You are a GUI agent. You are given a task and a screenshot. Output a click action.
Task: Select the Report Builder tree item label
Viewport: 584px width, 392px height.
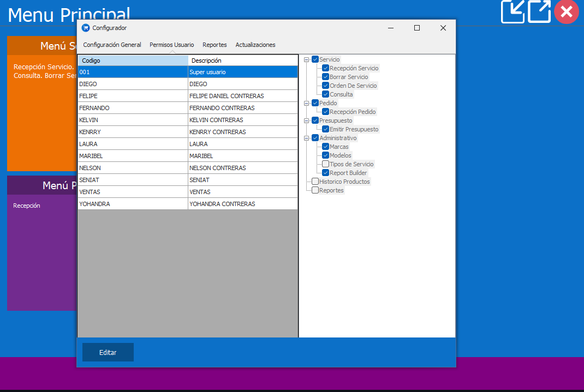point(348,173)
